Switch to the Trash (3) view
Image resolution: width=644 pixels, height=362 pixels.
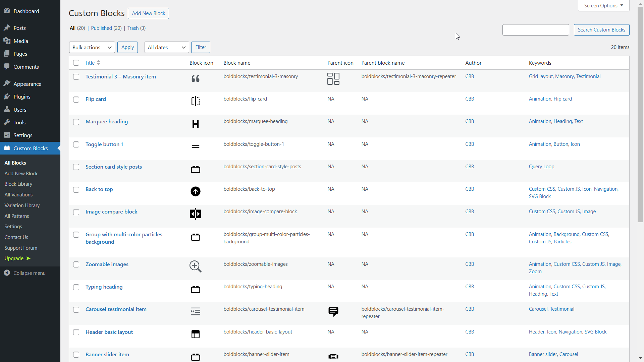[137, 28]
